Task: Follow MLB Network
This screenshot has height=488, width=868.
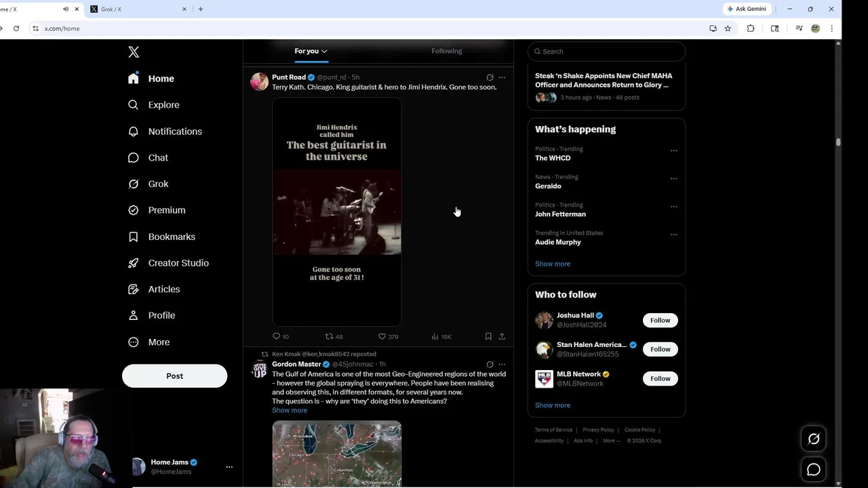Action: (x=660, y=378)
